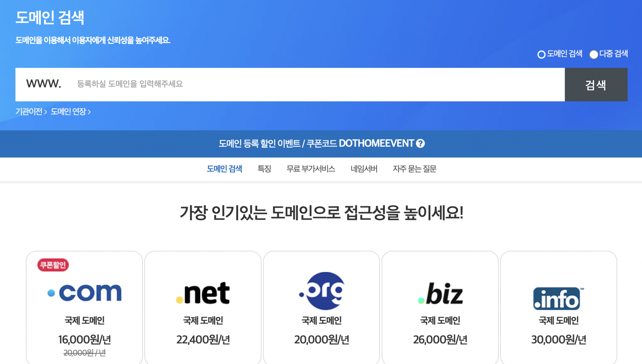
Task: Click the 국제 도메인 label under .biz
Action: coord(440,321)
